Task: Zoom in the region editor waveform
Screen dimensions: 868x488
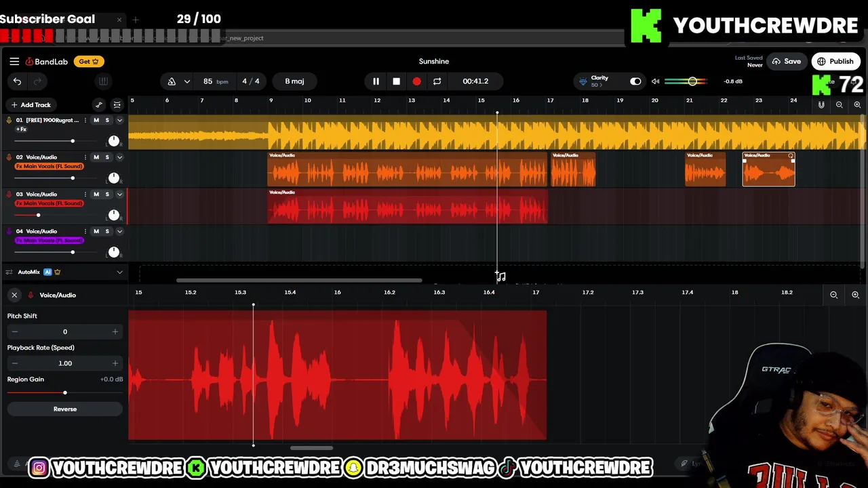Action: point(855,296)
